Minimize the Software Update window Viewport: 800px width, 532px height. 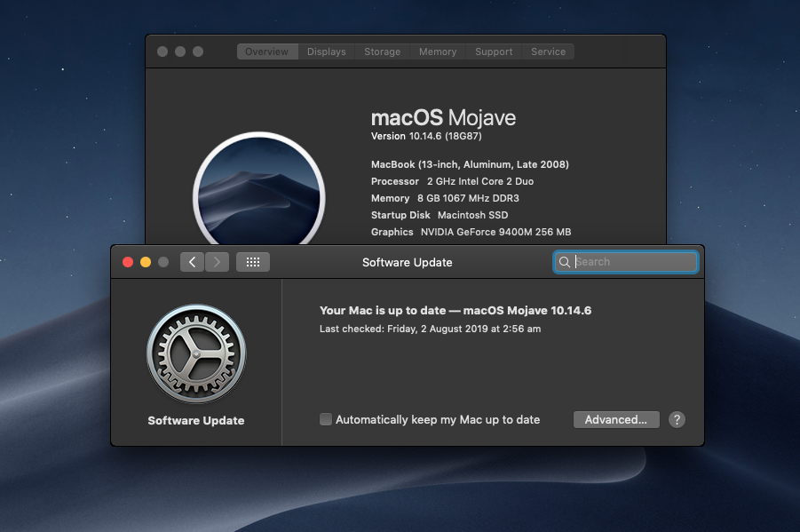(146, 262)
